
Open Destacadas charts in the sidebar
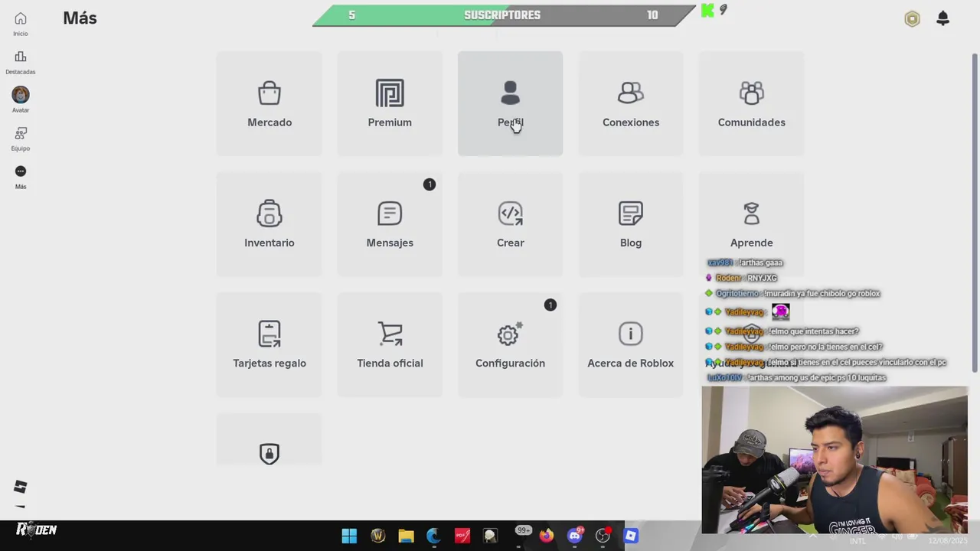[x=21, y=62]
